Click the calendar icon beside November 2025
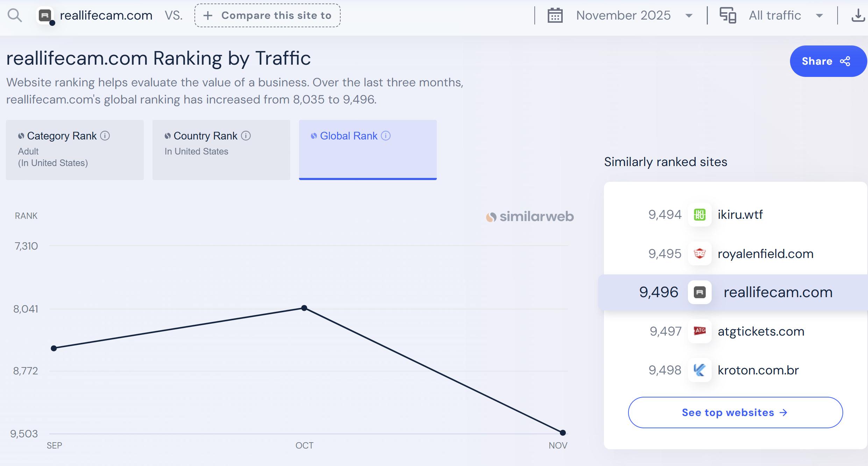The width and height of the screenshot is (868, 466). click(555, 15)
